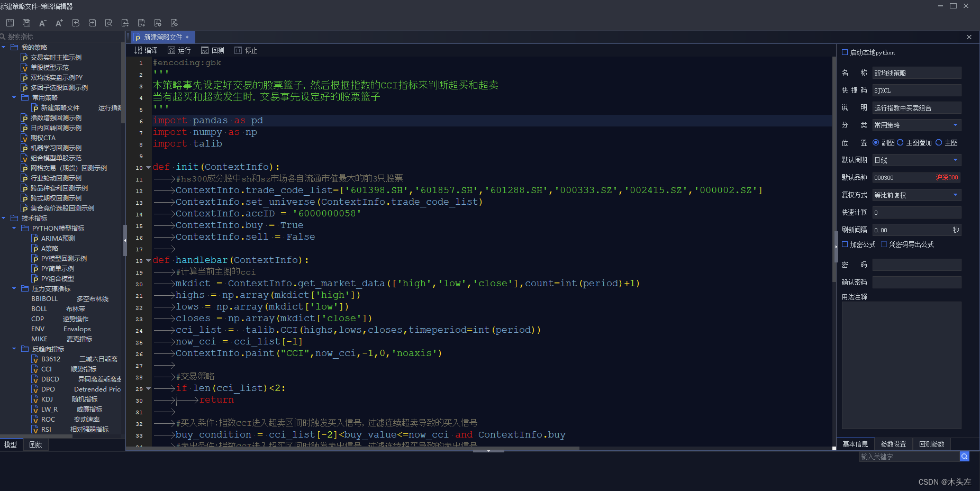Select the 主图叠加 radio button
The image size is (980, 491).
point(900,142)
